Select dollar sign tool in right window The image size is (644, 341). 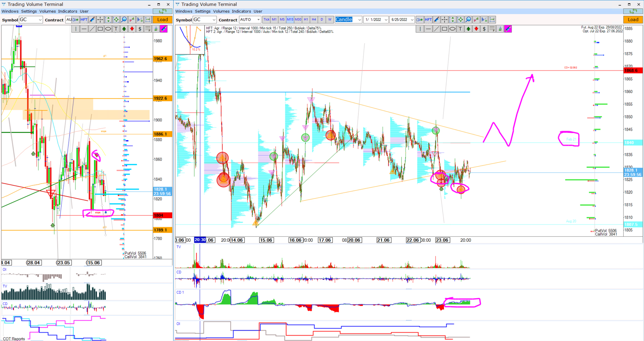tap(484, 29)
